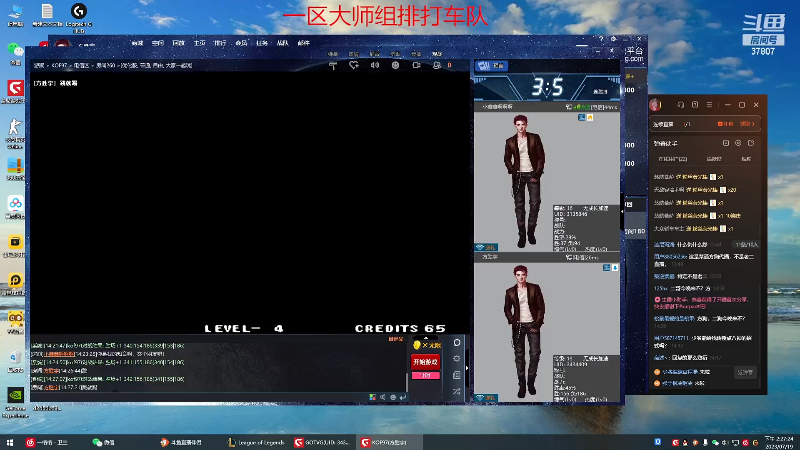800x450 pixels.
Task: Click the circular settings icon in 弹幕 panel header
Action: (738, 143)
